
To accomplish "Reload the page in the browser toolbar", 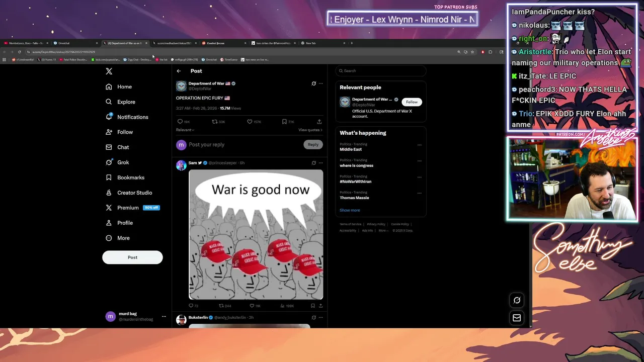I will tap(20, 52).
